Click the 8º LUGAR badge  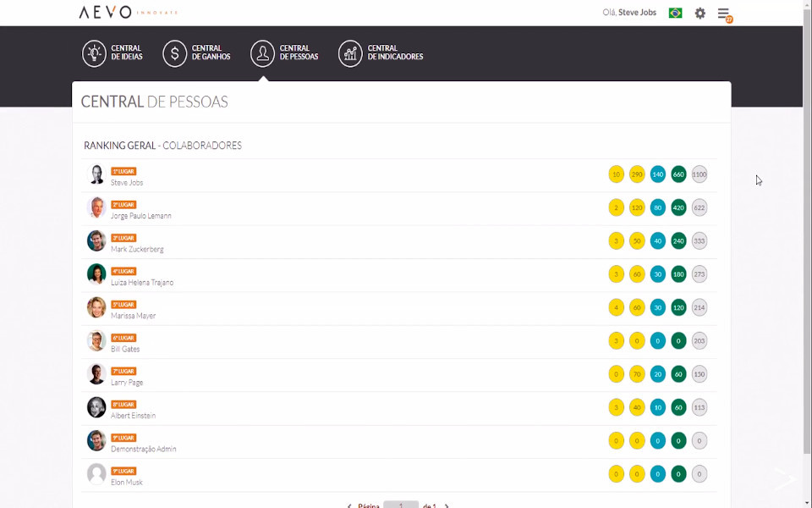123,405
